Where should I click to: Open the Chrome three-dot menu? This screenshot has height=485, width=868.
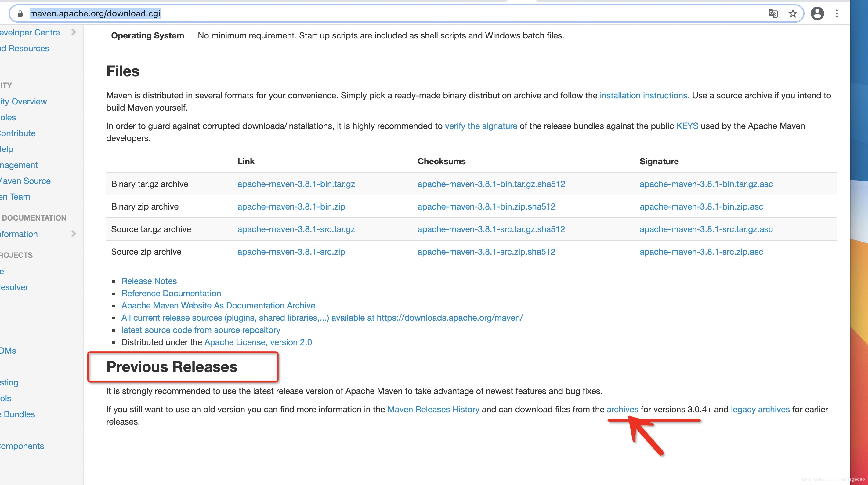pyautogui.click(x=837, y=13)
